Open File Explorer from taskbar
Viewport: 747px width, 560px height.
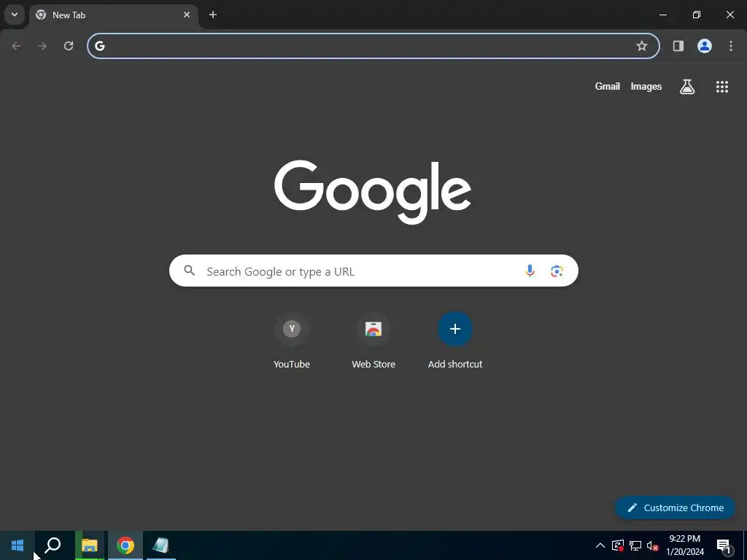tap(90, 545)
